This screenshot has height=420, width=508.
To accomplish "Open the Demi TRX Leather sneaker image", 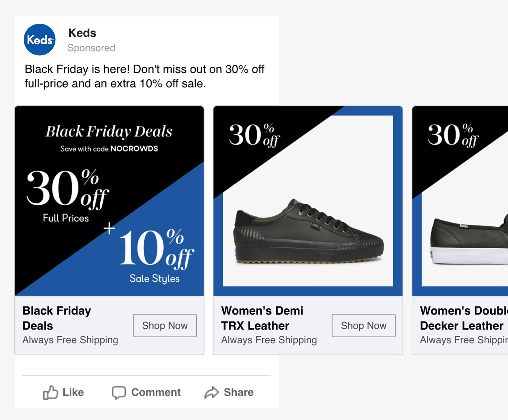I will tap(308, 201).
